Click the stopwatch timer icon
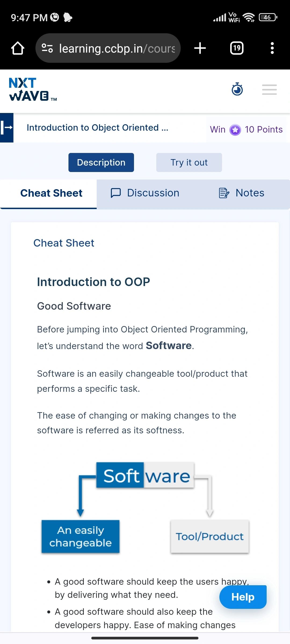The image size is (290, 644). 237,89
